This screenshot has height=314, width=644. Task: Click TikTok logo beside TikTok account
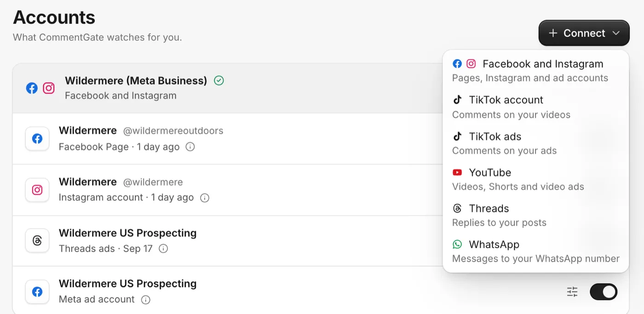click(x=457, y=100)
